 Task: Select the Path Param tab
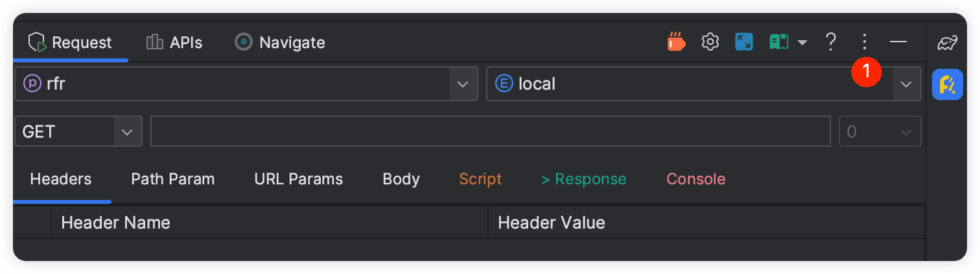[172, 179]
